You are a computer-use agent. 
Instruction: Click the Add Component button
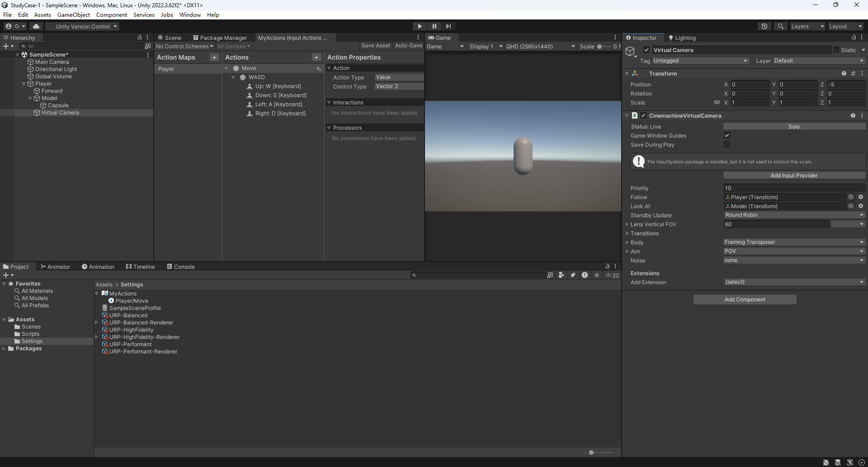(745, 300)
